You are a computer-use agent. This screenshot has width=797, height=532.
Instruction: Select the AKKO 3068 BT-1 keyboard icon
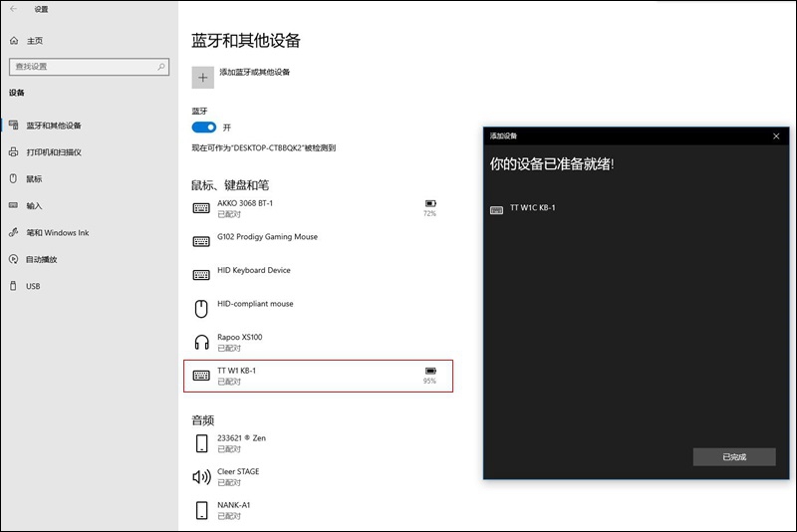[x=201, y=208]
